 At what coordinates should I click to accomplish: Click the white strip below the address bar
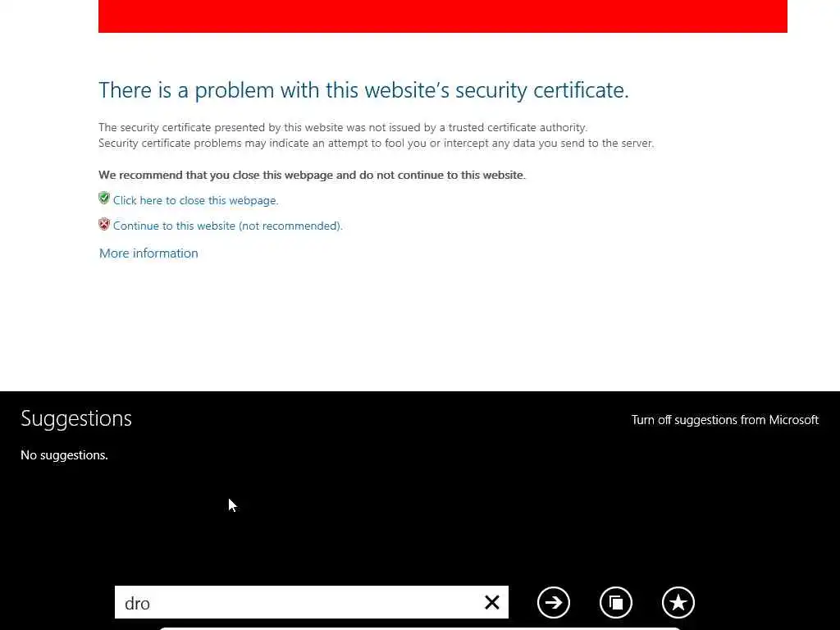419,628
